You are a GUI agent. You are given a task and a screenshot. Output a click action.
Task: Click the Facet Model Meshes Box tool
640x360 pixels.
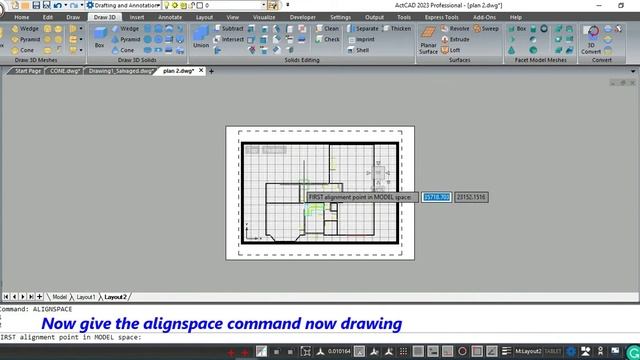pos(517,29)
